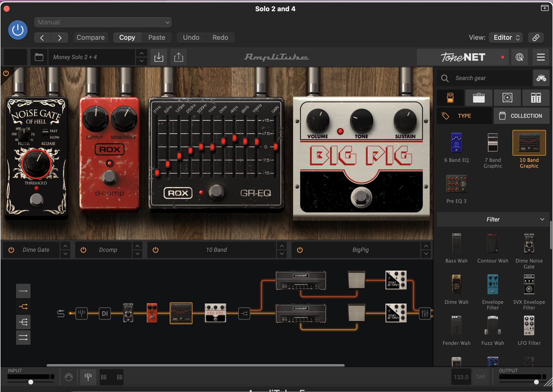This screenshot has width=553, height=392.
Task: Click the Dime Gate slot up arrow
Action: pyautogui.click(x=65, y=246)
